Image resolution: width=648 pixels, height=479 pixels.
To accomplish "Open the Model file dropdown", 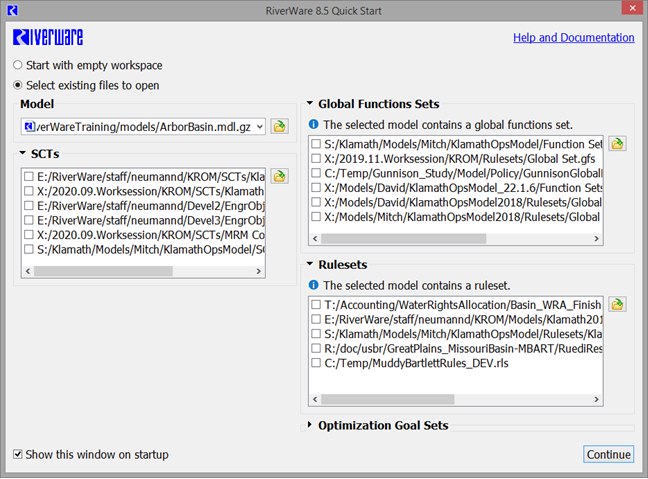I will click(259, 126).
